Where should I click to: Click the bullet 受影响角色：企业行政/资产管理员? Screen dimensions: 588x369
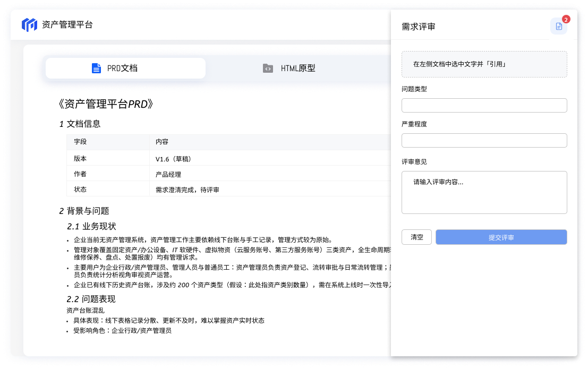tap(123, 330)
